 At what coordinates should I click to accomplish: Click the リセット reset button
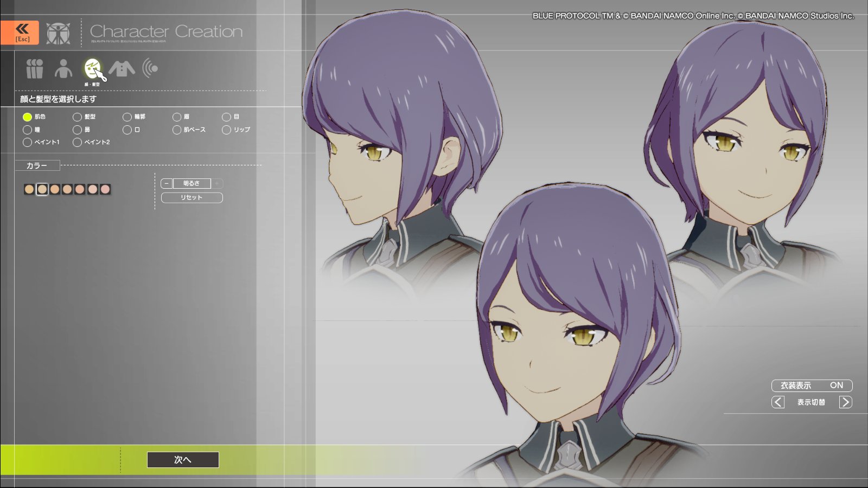pos(192,197)
